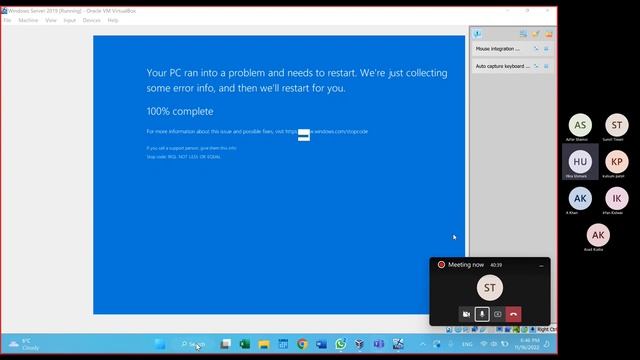The height and width of the screenshot is (360, 640).
Task: Open the Devices menu in VirtualBox
Action: (91, 20)
